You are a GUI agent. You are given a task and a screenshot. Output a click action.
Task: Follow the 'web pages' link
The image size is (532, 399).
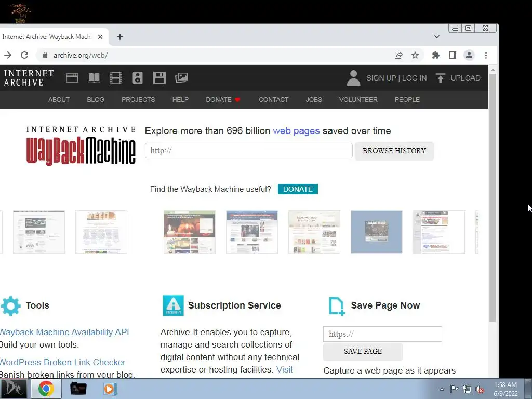[x=296, y=131]
